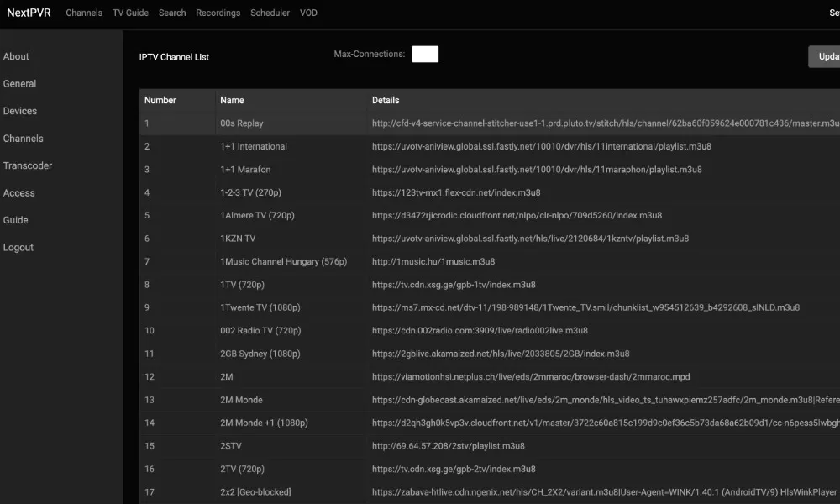
Task: Open the VOD menu item
Action: coord(308,13)
